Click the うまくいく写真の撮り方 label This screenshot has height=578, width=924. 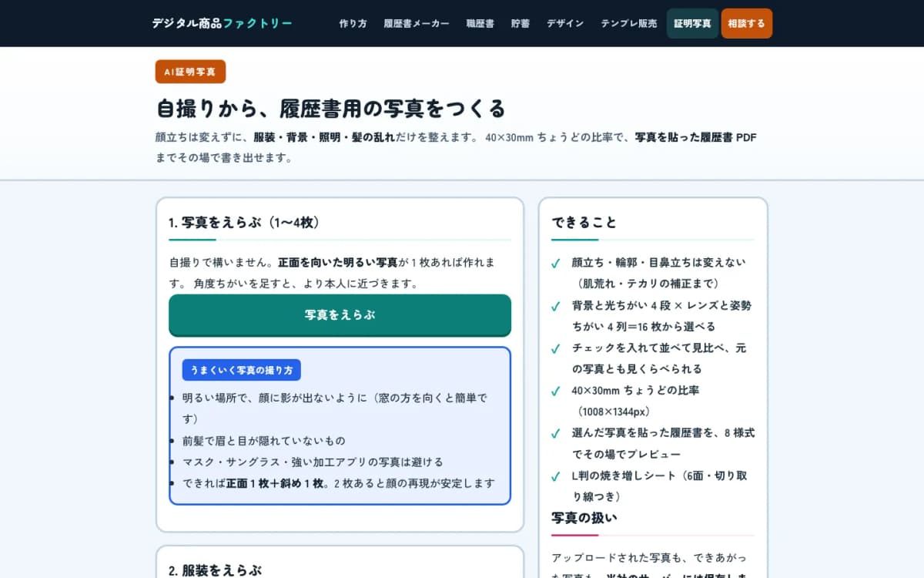click(x=242, y=370)
